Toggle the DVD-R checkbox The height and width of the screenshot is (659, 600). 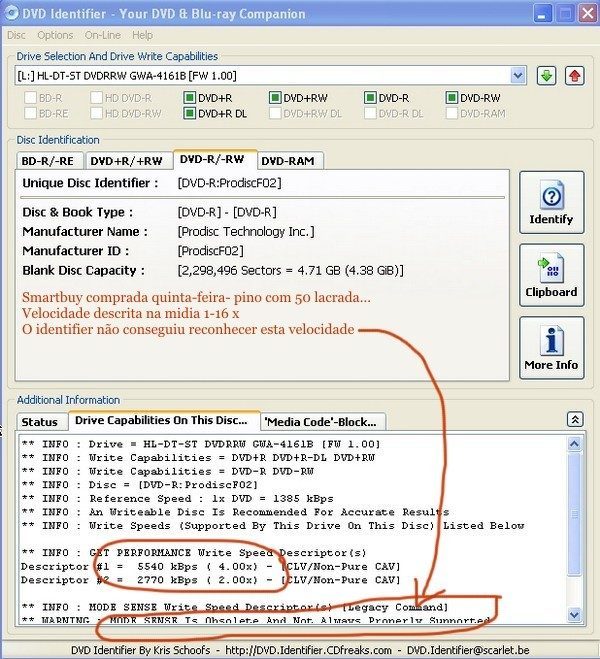click(x=370, y=98)
